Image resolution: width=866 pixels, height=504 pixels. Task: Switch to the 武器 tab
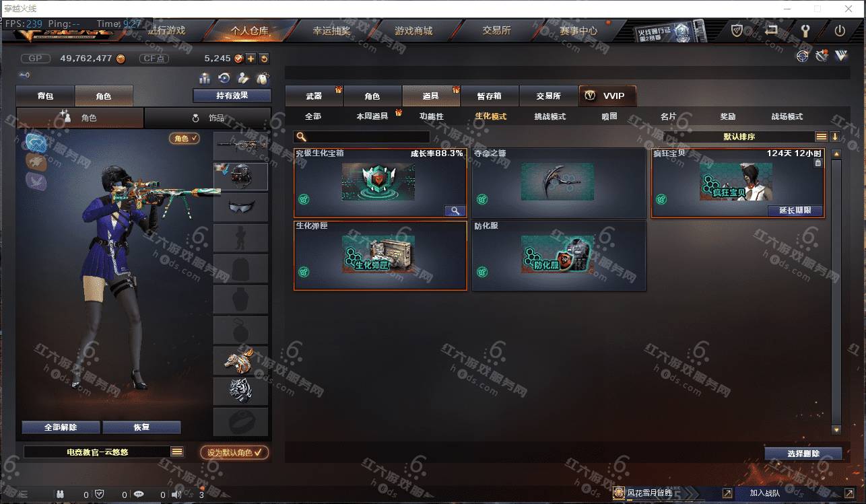coord(314,96)
